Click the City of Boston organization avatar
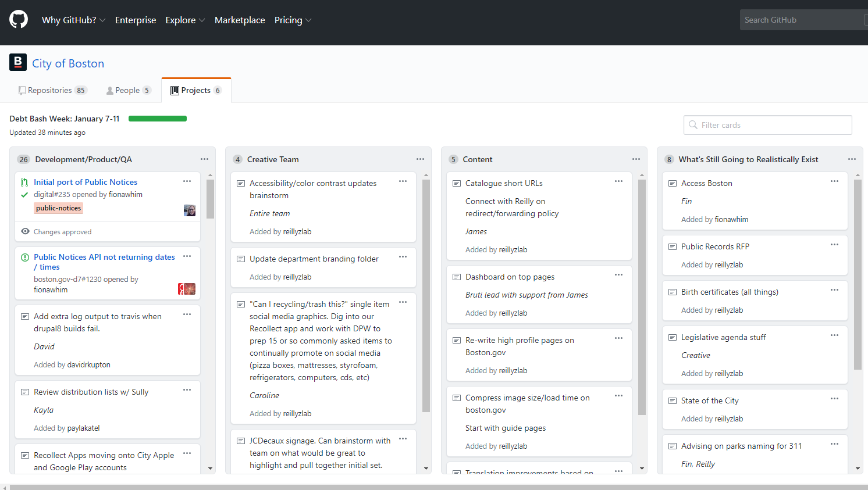The width and height of the screenshot is (868, 490). pyautogui.click(x=18, y=62)
